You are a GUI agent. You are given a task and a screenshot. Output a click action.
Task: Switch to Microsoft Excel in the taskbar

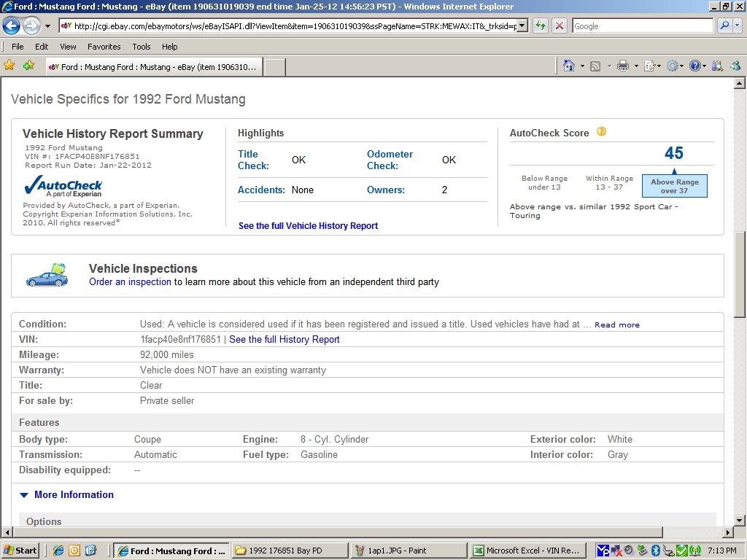(x=526, y=551)
